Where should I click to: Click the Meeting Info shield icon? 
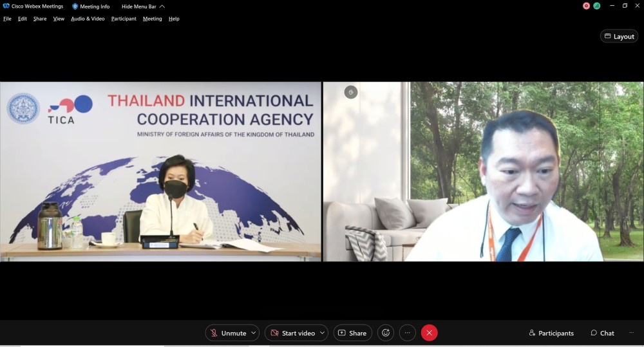point(75,6)
